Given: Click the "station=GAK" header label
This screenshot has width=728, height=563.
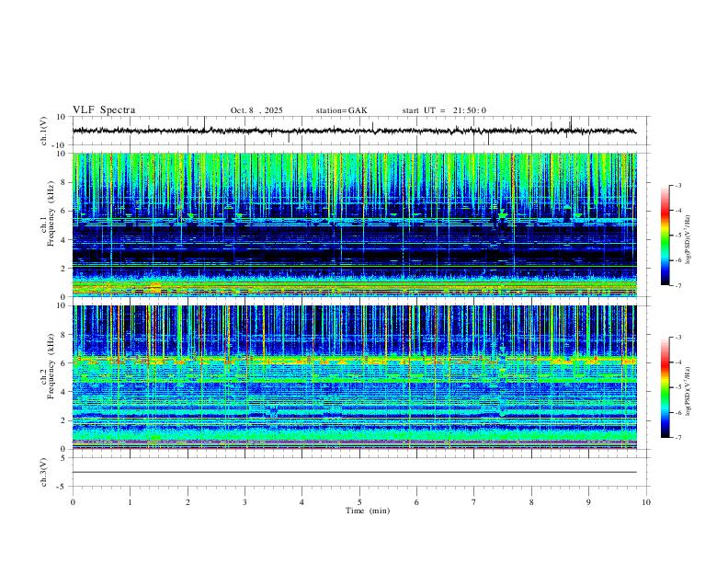Looking at the screenshot, I should point(341,110).
